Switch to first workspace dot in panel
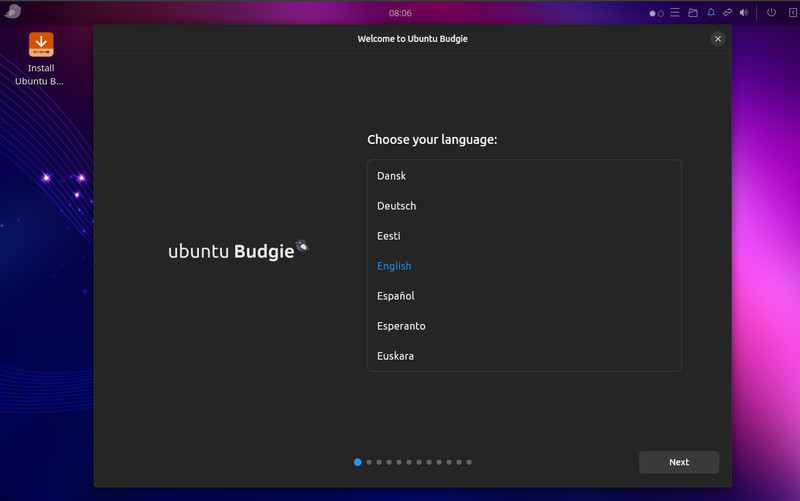Image resolution: width=800 pixels, height=501 pixels. point(652,14)
